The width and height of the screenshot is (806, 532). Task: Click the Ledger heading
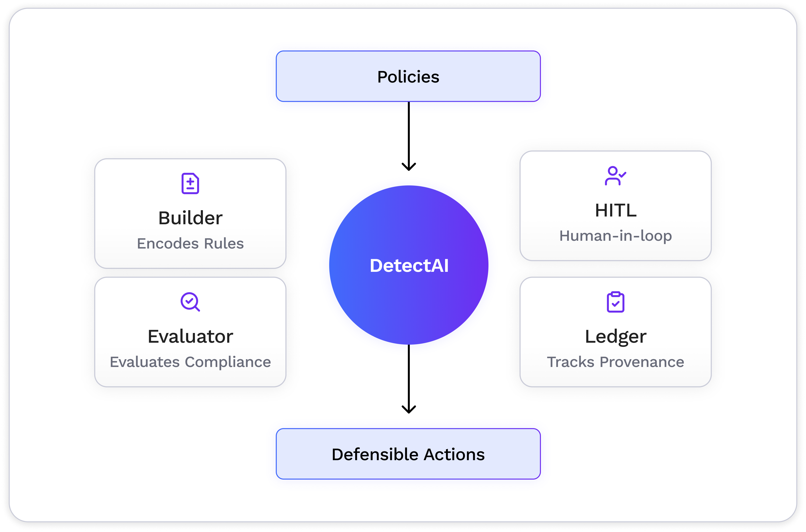click(615, 337)
